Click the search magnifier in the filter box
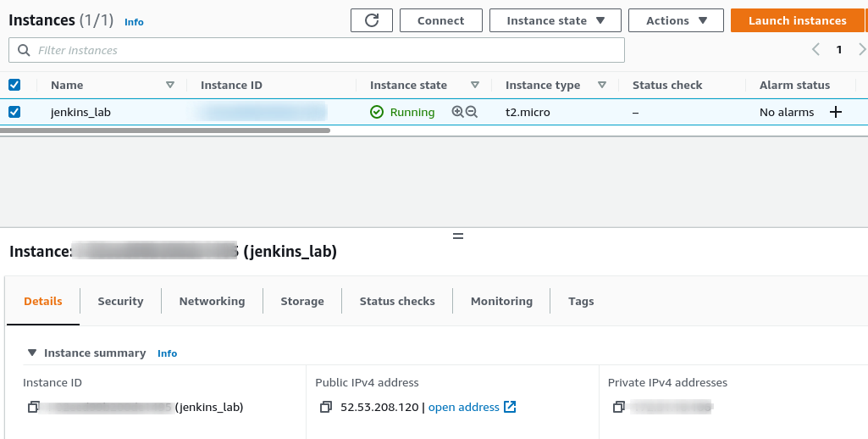 24,51
